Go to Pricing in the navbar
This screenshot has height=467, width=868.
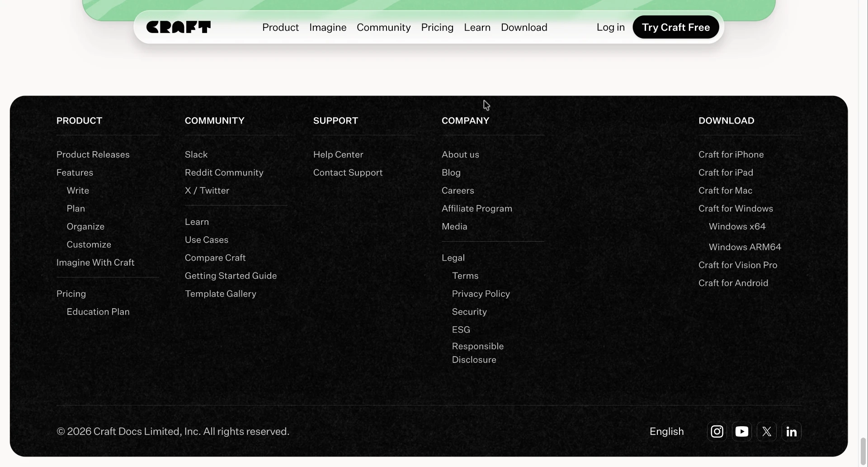(x=437, y=27)
